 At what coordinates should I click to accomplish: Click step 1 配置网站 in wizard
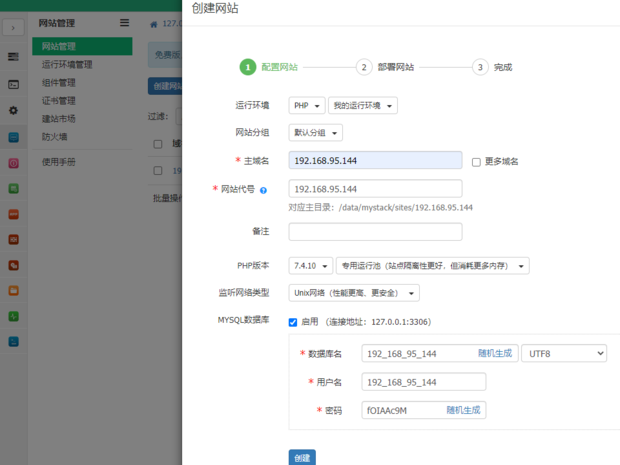269,67
